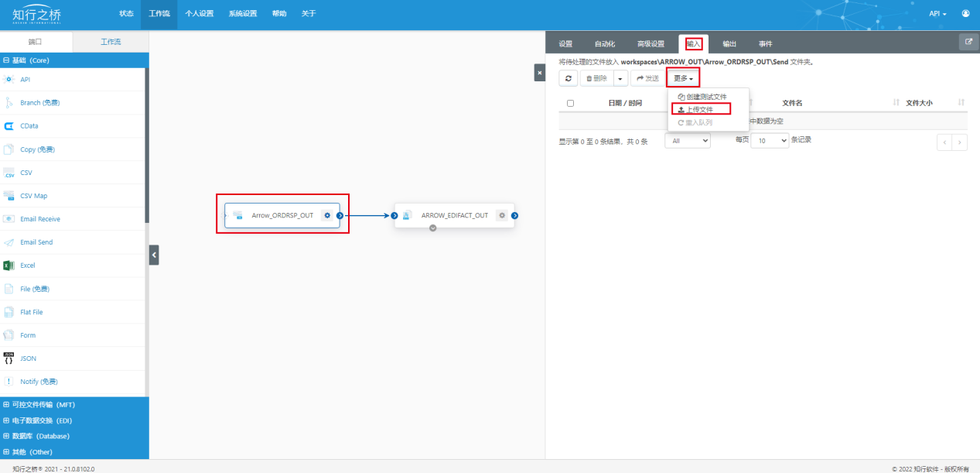Screen dimensions: 980x473
Task: Select the CSV Map port icon
Action: (9, 196)
